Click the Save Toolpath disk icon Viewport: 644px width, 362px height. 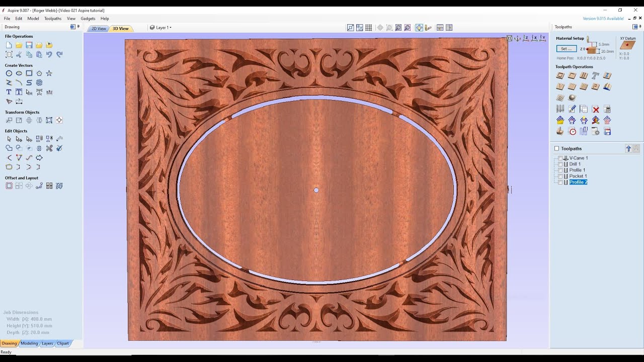click(607, 131)
